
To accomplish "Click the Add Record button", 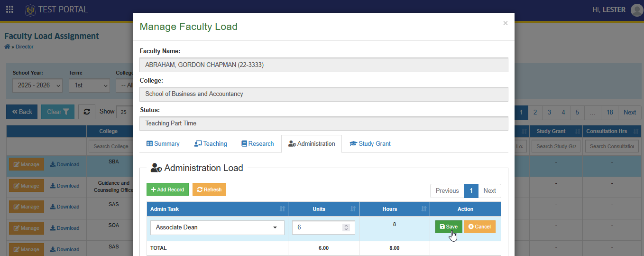I will click(167, 190).
